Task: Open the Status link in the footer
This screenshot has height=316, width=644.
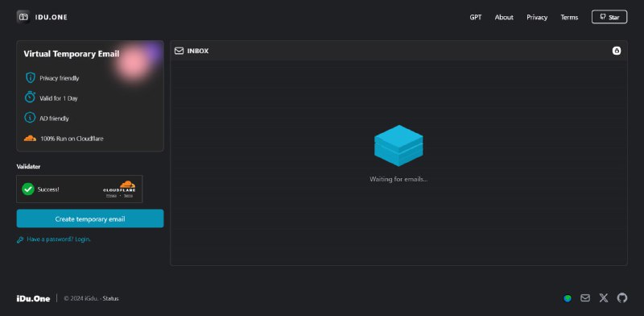Action: [110, 298]
